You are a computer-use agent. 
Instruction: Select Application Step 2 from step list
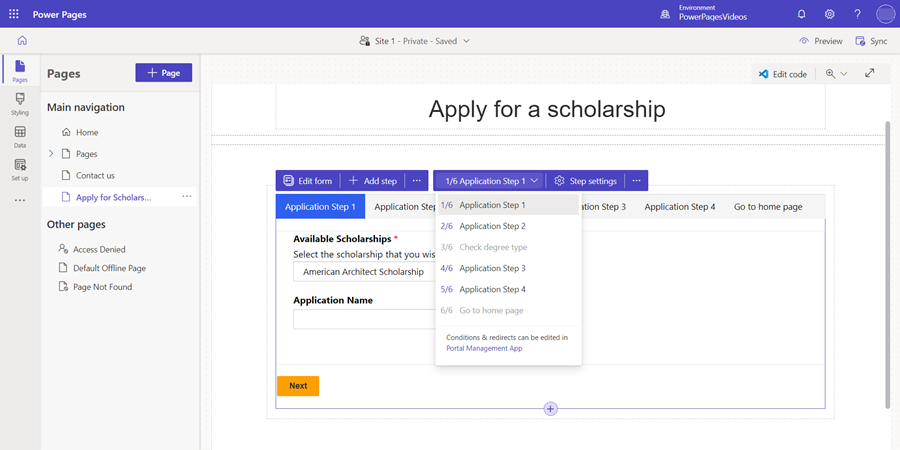pos(492,226)
